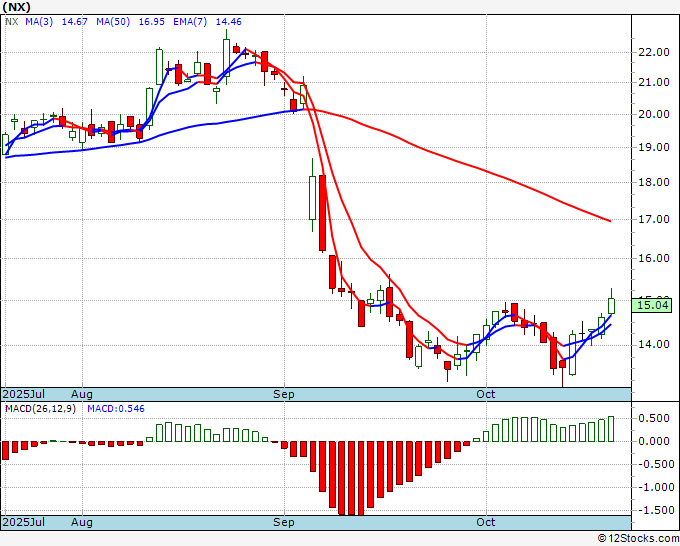Select the MA(3) legend label

tap(39, 22)
